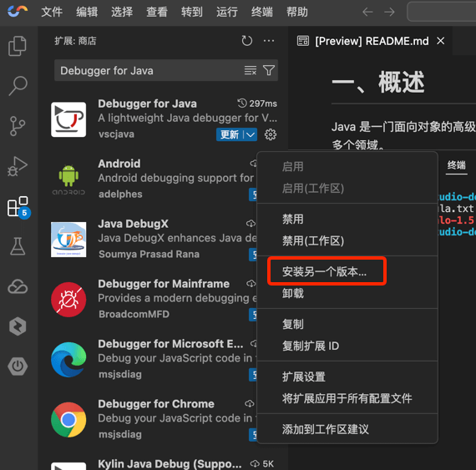This screenshot has height=470, width=476.
Task: Open the Android extension title
Action: pos(119,164)
